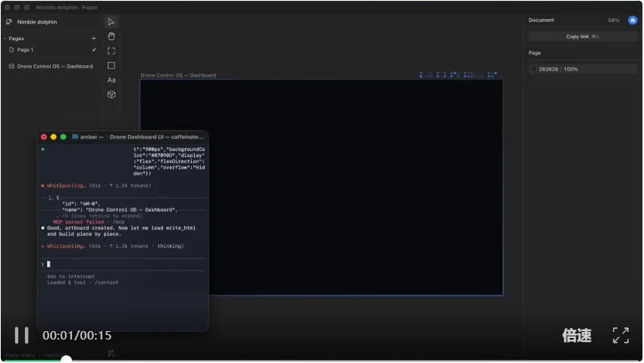Click the Copy link button

582,36
